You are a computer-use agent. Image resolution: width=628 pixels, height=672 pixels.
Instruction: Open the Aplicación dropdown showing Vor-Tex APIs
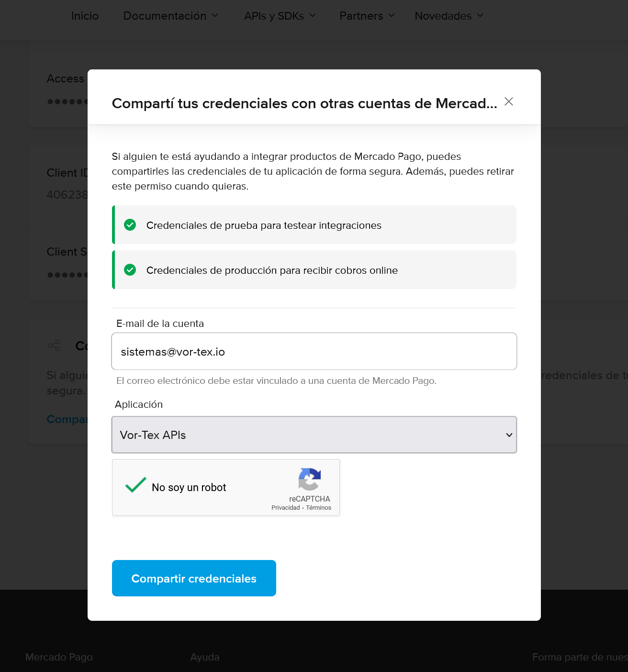click(x=314, y=435)
